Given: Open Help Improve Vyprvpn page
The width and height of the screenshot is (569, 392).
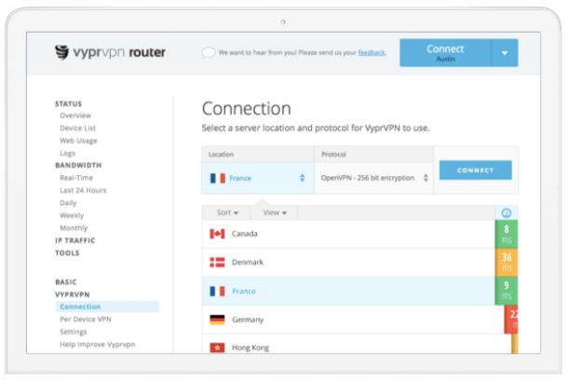Looking at the screenshot, I should point(97,345).
